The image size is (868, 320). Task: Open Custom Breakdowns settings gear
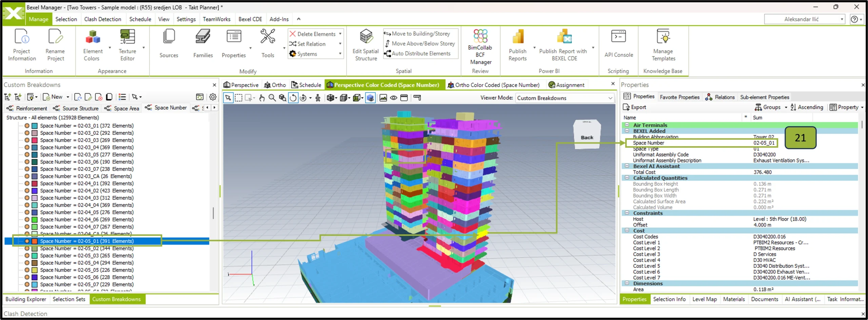(x=213, y=97)
